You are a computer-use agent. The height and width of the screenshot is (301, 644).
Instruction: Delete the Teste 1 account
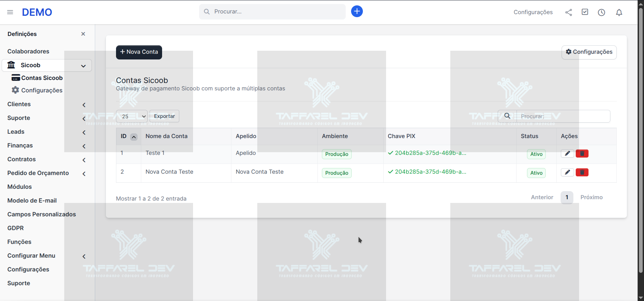coord(582,154)
